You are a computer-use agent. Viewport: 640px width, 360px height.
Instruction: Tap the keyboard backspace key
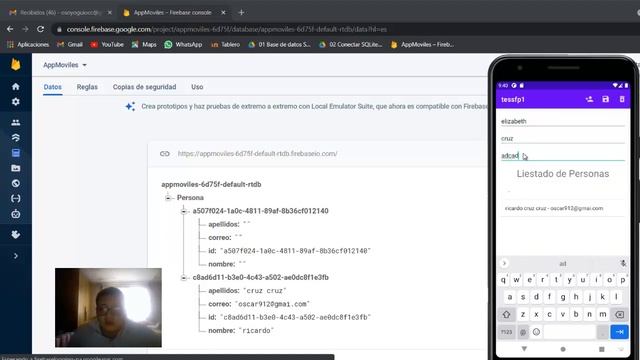tap(619, 315)
